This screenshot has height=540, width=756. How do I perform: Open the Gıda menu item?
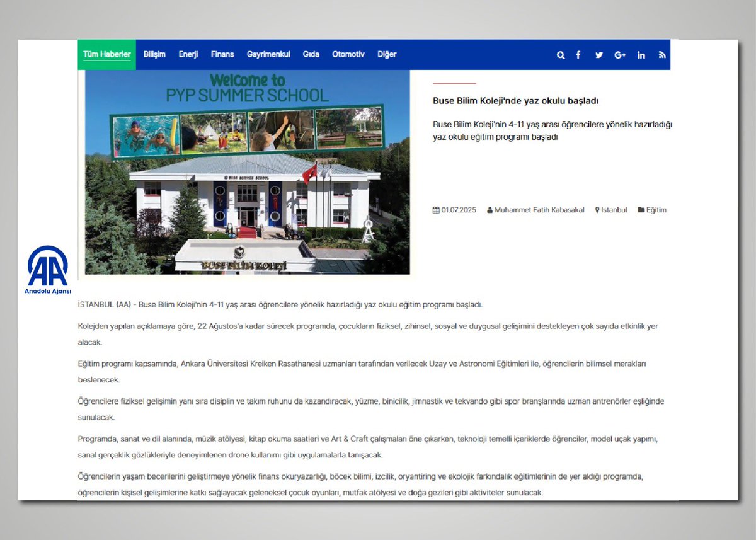(311, 54)
